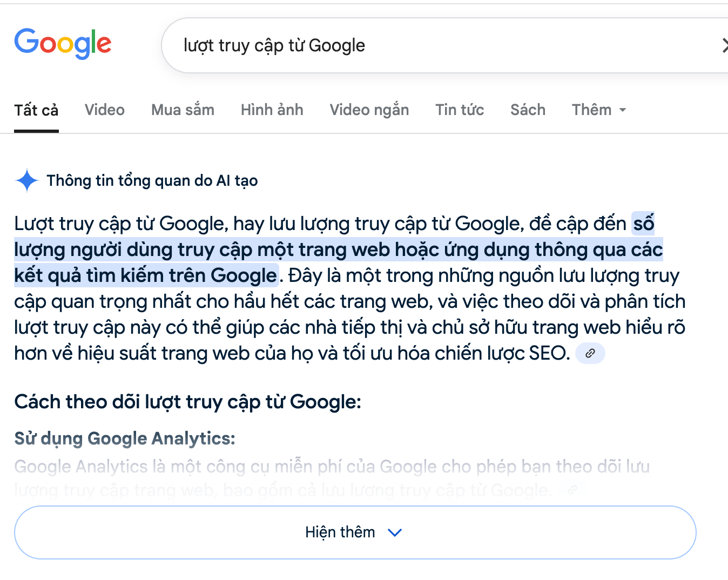The height and width of the screenshot is (580, 728).
Task: Expand the overview with 'Hiện thêm' button
Action: 355,532
